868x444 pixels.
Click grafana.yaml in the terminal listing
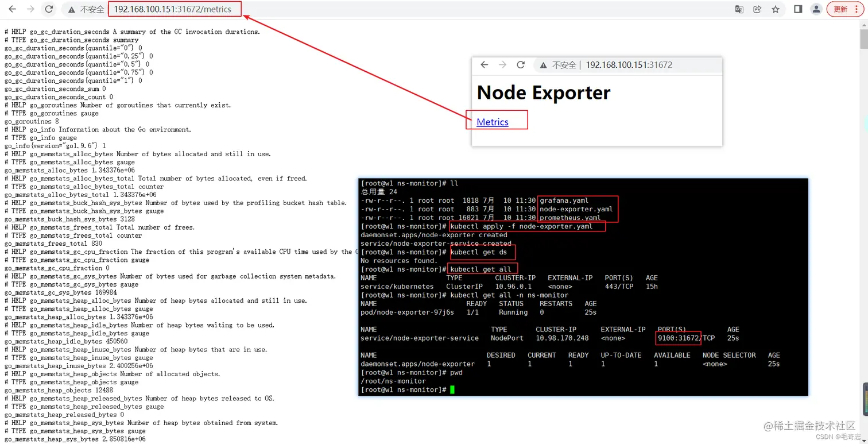pyautogui.click(x=564, y=200)
